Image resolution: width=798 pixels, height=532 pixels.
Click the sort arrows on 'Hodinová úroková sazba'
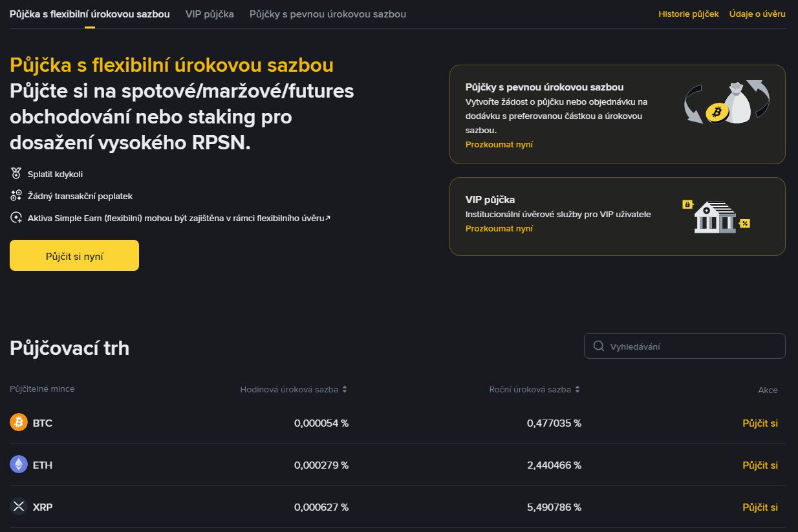pyautogui.click(x=345, y=389)
